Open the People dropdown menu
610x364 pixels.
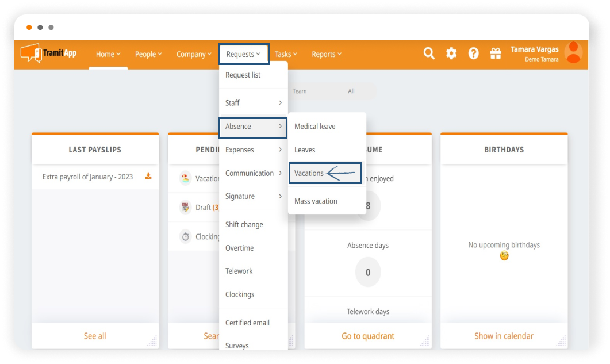pyautogui.click(x=148, y=54)
